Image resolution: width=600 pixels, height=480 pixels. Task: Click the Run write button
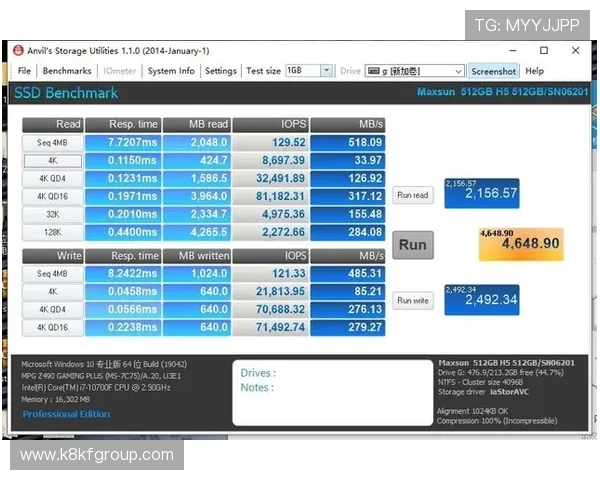point(413,300)
